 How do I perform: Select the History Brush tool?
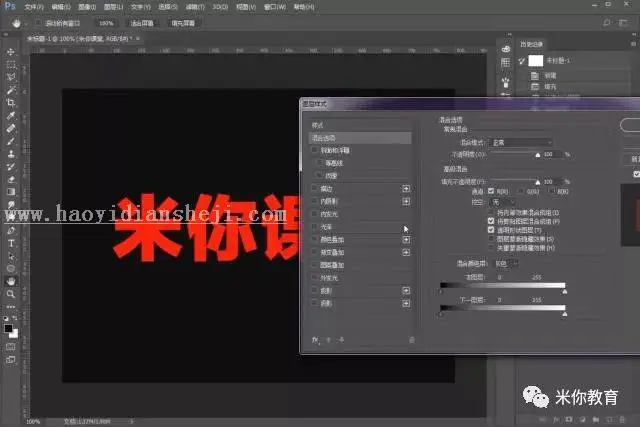pos(11,167)
